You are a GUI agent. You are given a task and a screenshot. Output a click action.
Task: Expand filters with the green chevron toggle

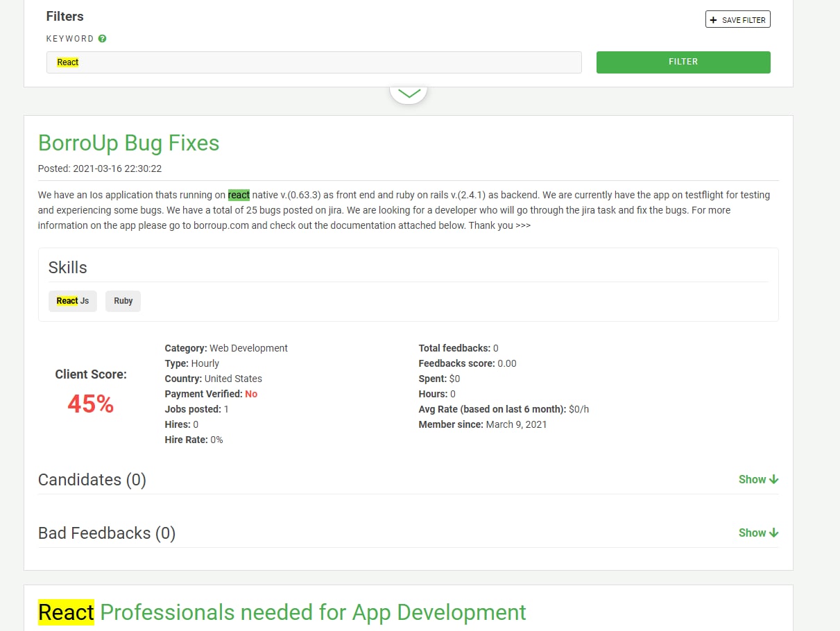(x=409, y=94)
